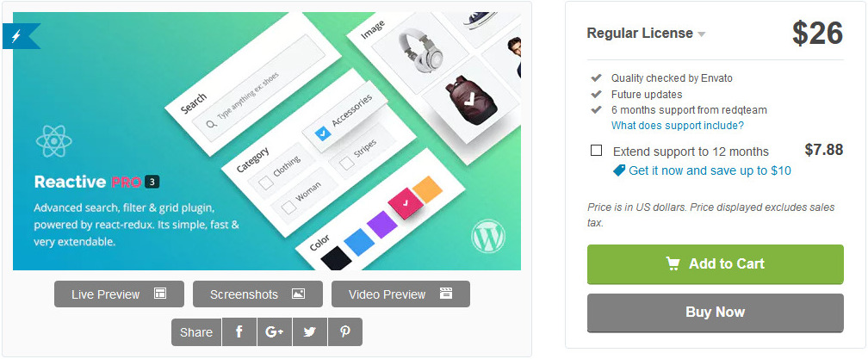Open the Regular License selector label
The width and height of the screenshot is (868, 359).
(x=640, y=34)
